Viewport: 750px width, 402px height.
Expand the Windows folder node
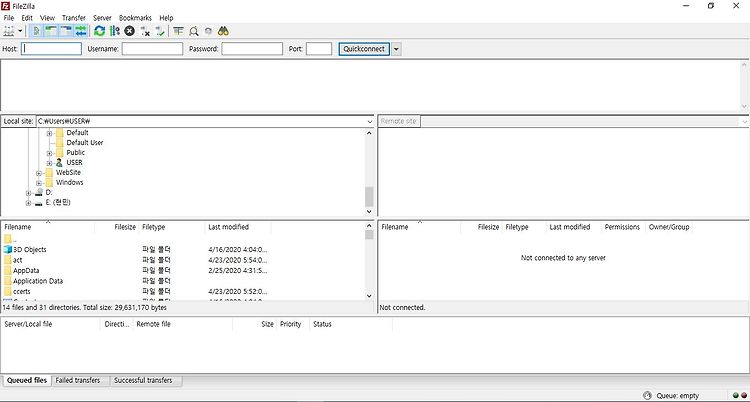pos(39,183)
